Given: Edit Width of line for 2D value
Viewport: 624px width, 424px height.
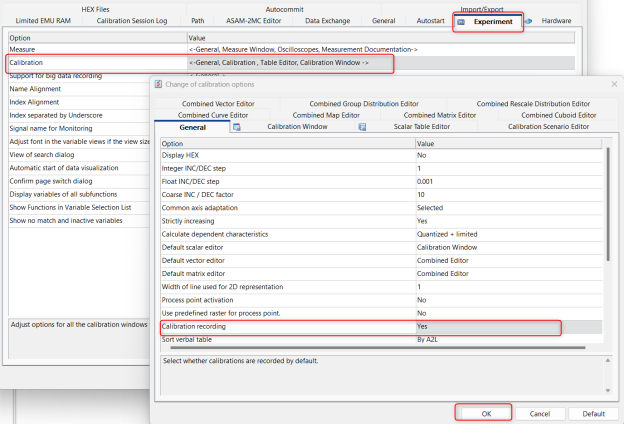Looking at the screenshot, I should click(x=509, y=287).
